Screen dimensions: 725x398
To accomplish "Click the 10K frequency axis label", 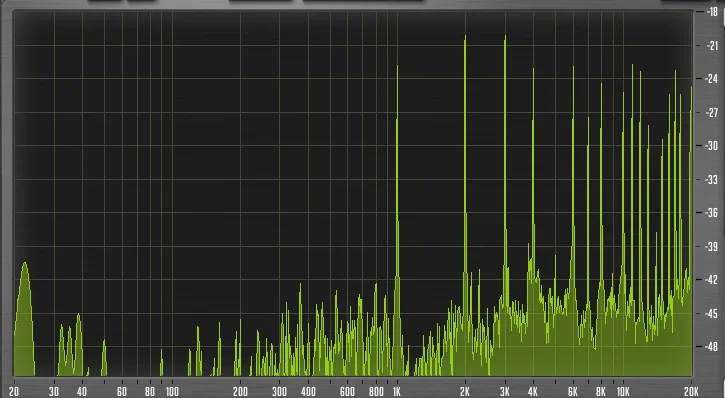I will coord(623,392).
